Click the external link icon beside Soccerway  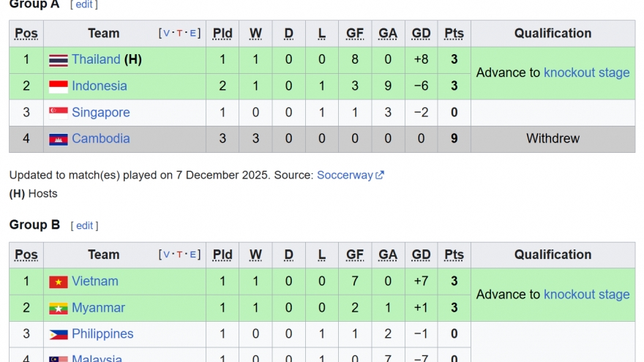coord(380,176)
